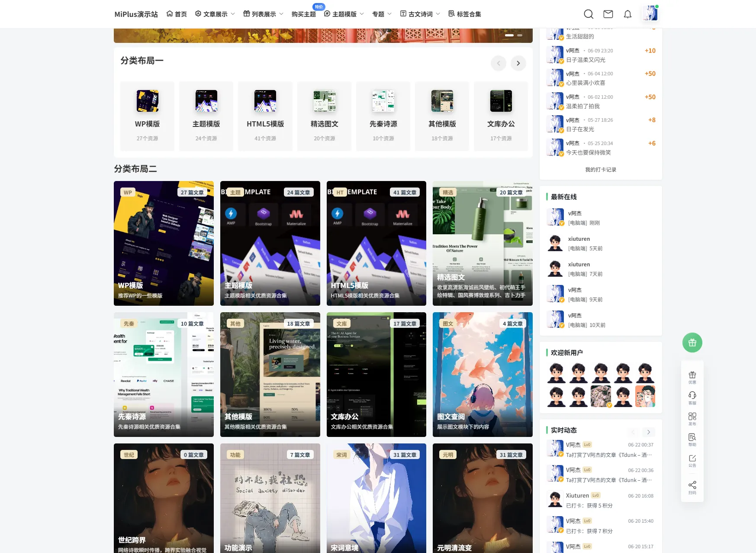This screenshot has width=756, height=553.
Task: Click the 发布 grid icon in sidebar
Action: click(x=692, y=418)
